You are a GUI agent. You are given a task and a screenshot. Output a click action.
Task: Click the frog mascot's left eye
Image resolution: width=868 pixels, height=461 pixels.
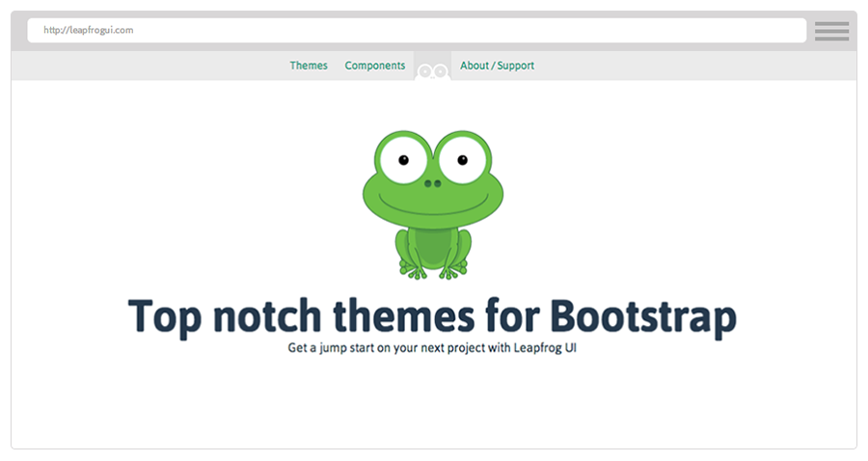[403, 159]
